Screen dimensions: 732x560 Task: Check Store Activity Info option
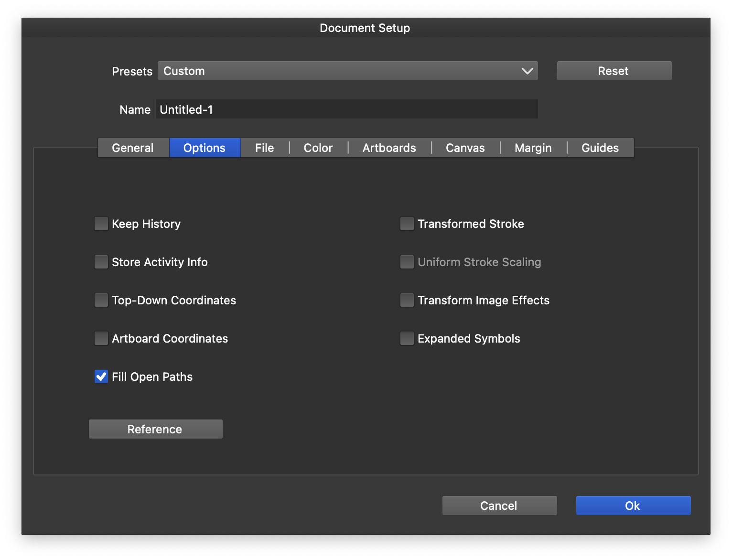pos(101,262)
